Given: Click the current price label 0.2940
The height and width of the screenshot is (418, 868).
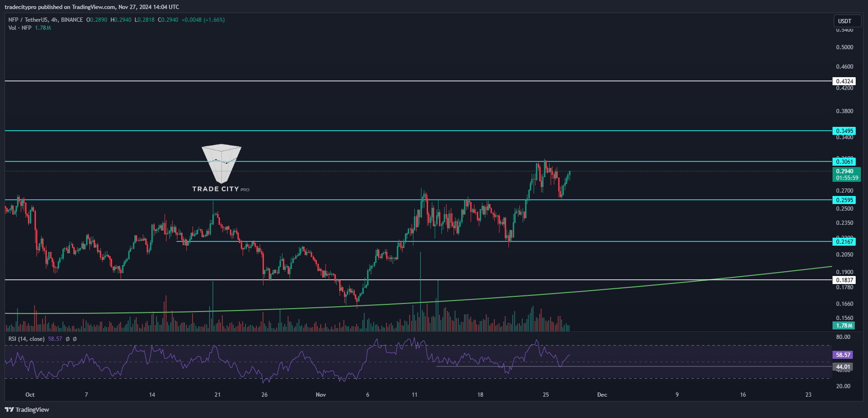Looking at the screenshot, I should (x=846, y=175).
